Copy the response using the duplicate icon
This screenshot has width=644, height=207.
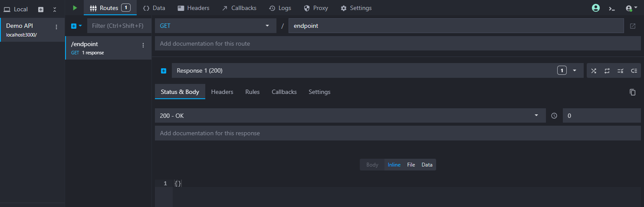(x=632, y=92)
